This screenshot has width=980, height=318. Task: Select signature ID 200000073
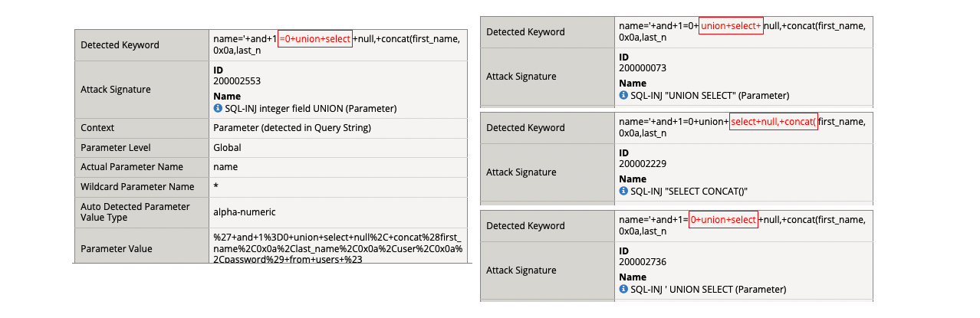[643, 67]
